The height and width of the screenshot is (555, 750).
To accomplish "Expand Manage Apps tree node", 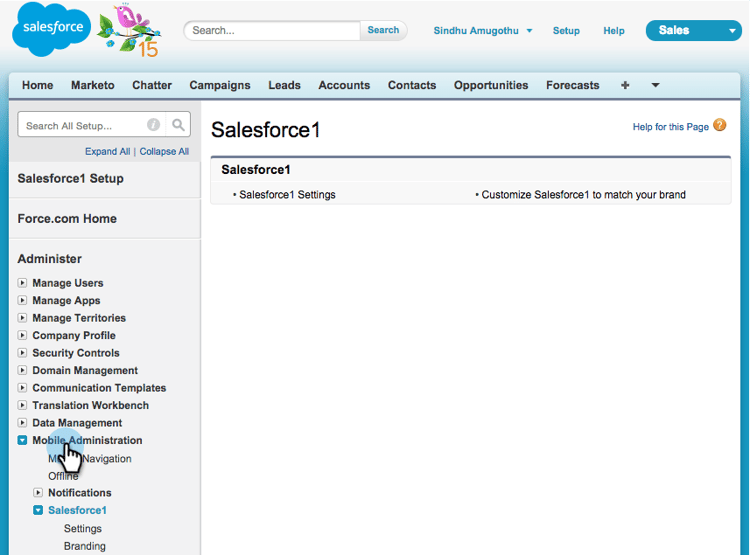I will point(22,300).
